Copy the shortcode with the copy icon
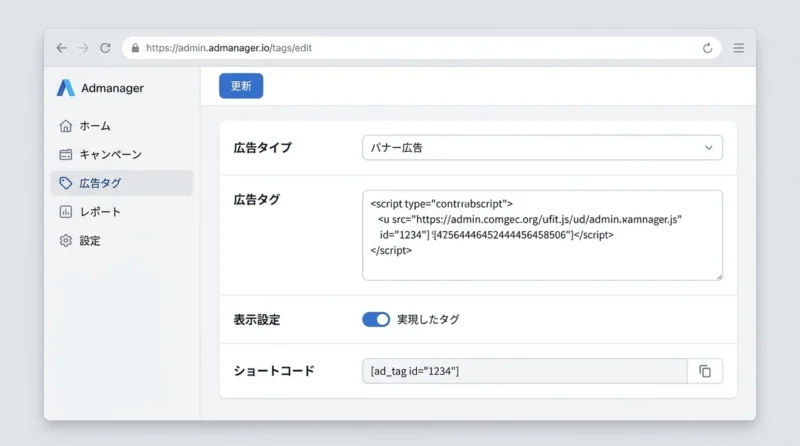800x446 pixels. pyautogui.click(x=705, y=371)
